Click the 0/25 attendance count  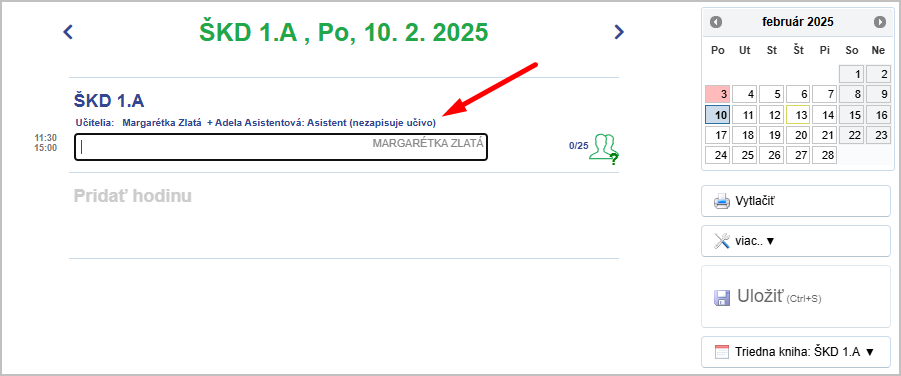[x=579, y=146]
